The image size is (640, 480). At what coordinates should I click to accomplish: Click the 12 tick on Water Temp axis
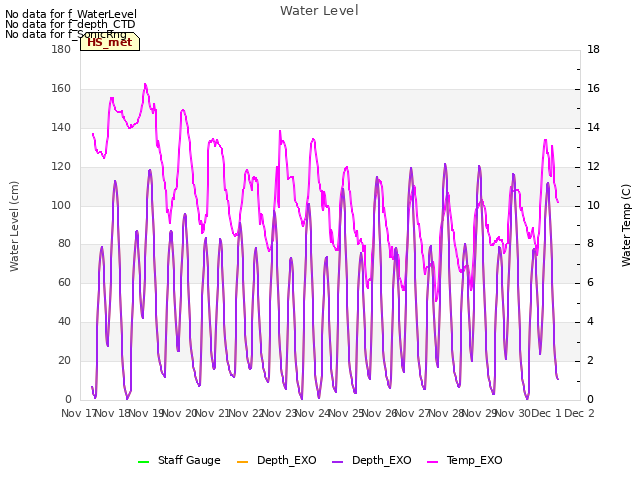click(593, 167)
